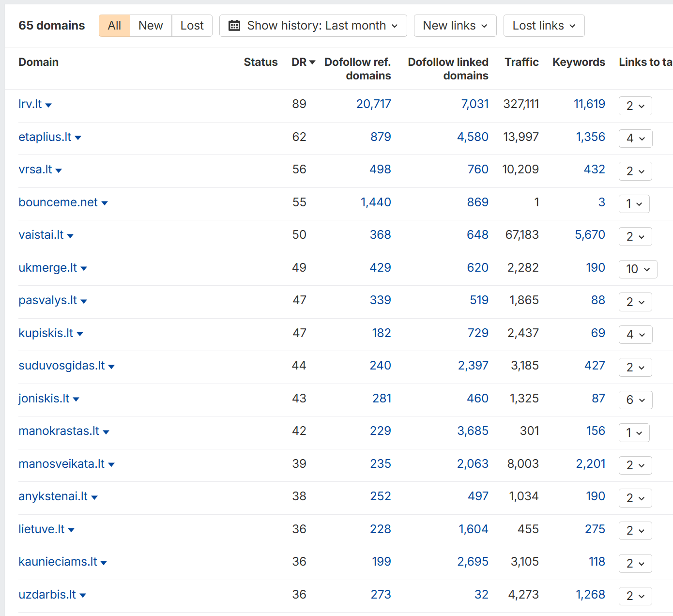Open the etaplius.lt domain link
The image size is (673, 616).
coord(45,137)
